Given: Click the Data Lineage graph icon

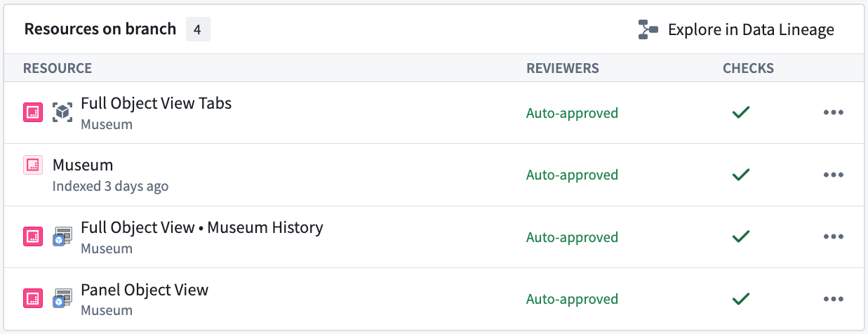Looking at the screenshot, I should pyautogui.click(x=648, y=29).
